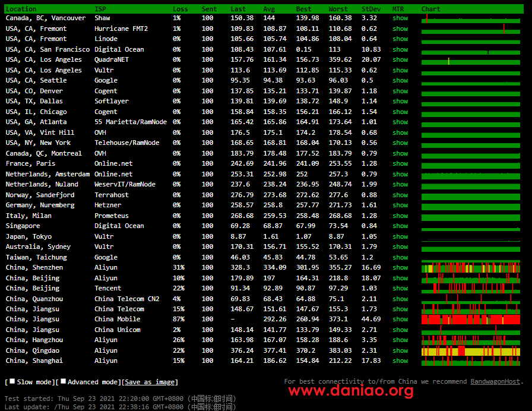532x411 pixels.
Task: Click the Test started timestamp line
Action: [120, 399]
